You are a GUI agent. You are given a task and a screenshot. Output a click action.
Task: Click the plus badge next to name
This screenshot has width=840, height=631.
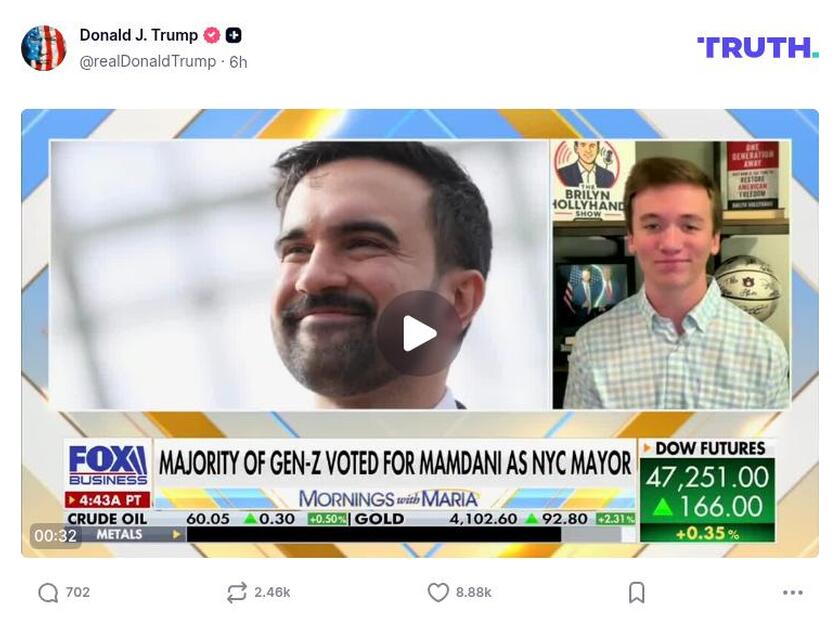(234, 35)
